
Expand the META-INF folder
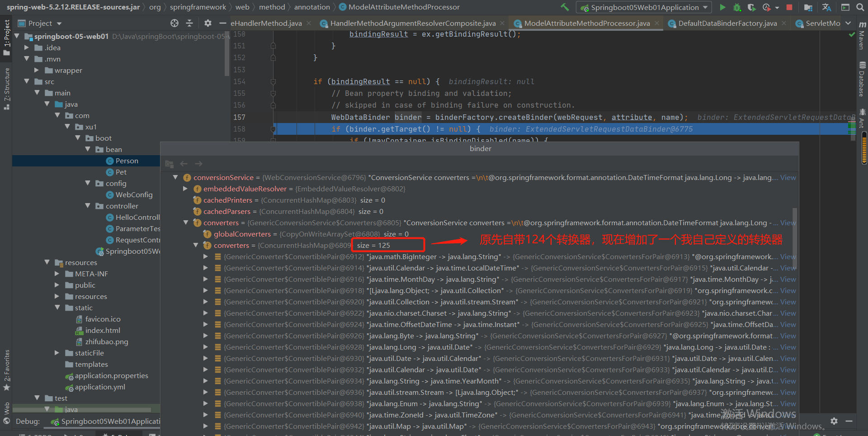coord(57,274)
